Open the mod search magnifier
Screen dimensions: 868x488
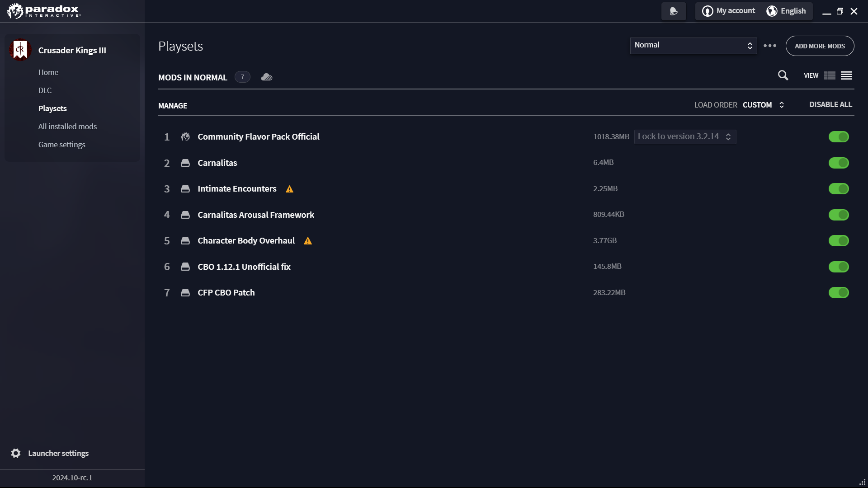pyautogui.click(x=783, y=75)
